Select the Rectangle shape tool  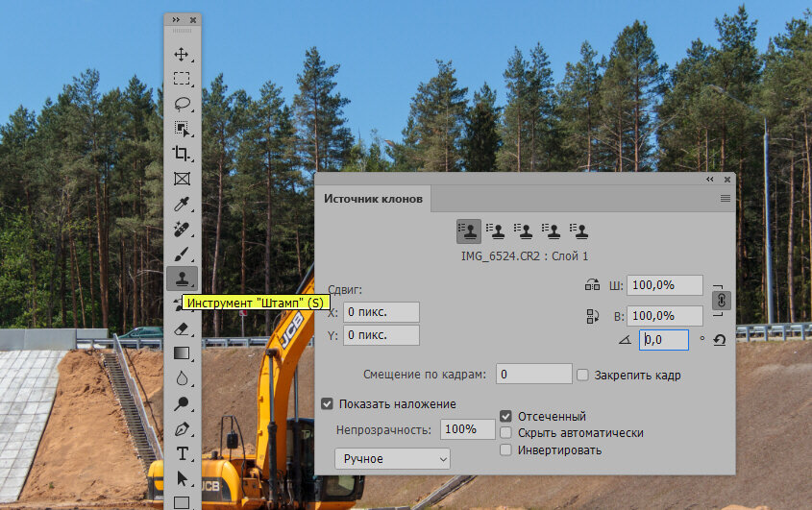pos(182,502)
